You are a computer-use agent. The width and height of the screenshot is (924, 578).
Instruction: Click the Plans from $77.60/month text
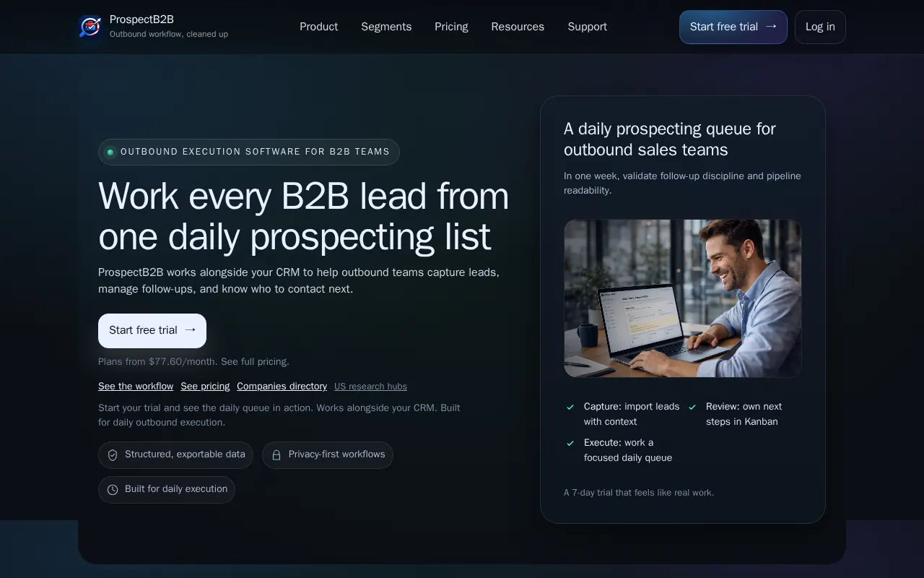193,361
